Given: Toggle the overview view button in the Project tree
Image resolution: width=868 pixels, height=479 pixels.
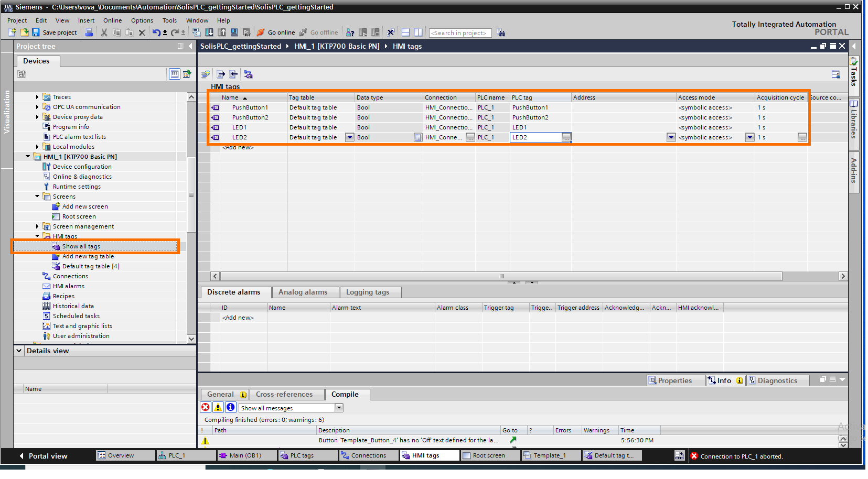Looking at the screenshot, I should tap(175, 74).
